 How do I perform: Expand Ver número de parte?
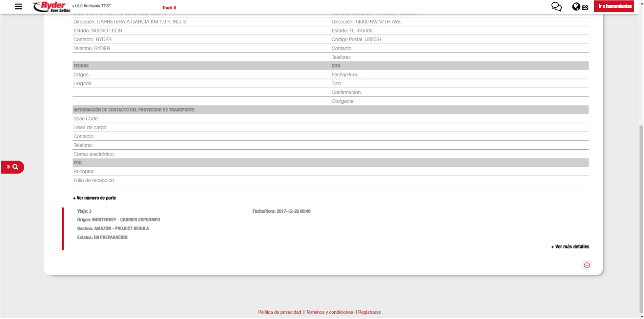(x=94, y=198)
